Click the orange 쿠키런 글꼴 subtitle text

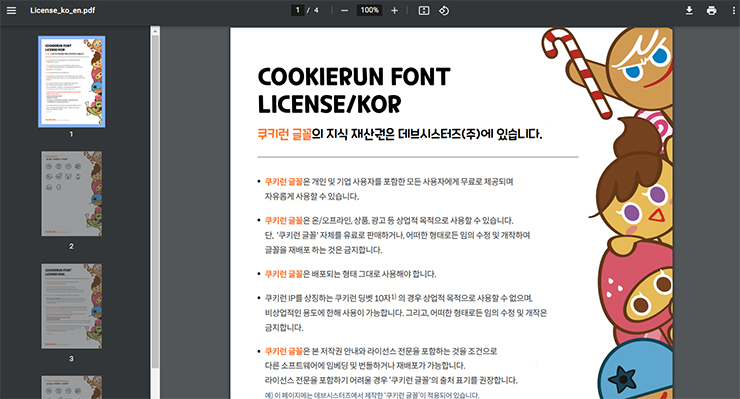pyautogui.click(x=285, y=134)
